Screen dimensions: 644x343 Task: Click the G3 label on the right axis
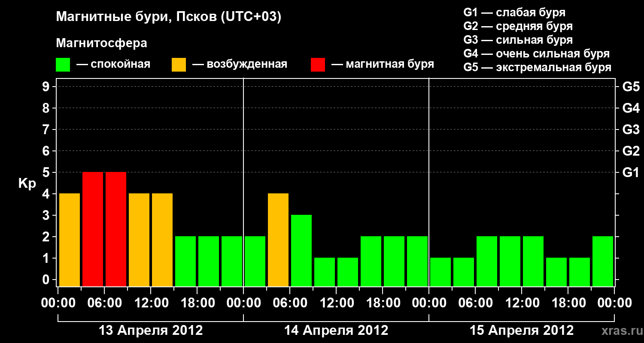pos(631,129)
